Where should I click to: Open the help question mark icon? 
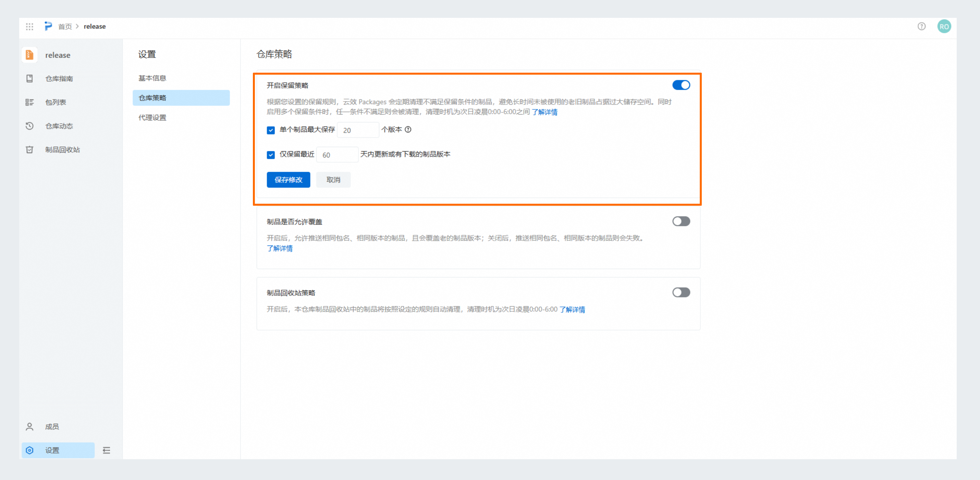[x=921, y=26]
